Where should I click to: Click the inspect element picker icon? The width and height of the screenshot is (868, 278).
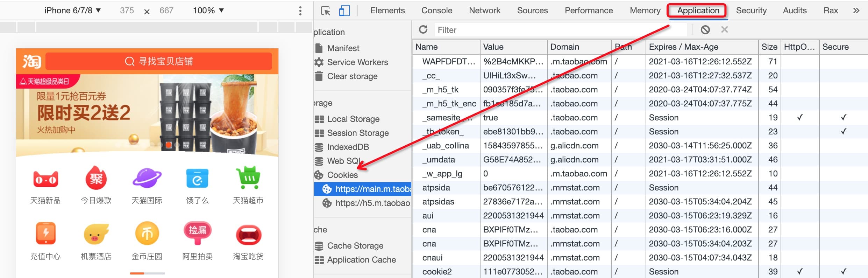(326, 11)
